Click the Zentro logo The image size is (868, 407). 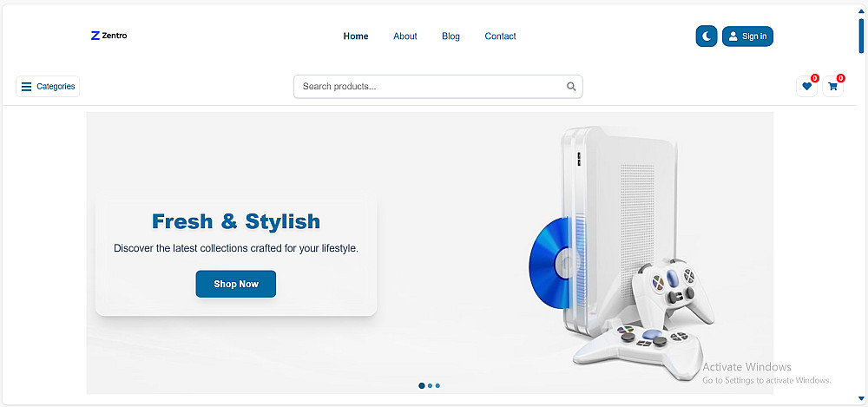[x=109, y=36]
